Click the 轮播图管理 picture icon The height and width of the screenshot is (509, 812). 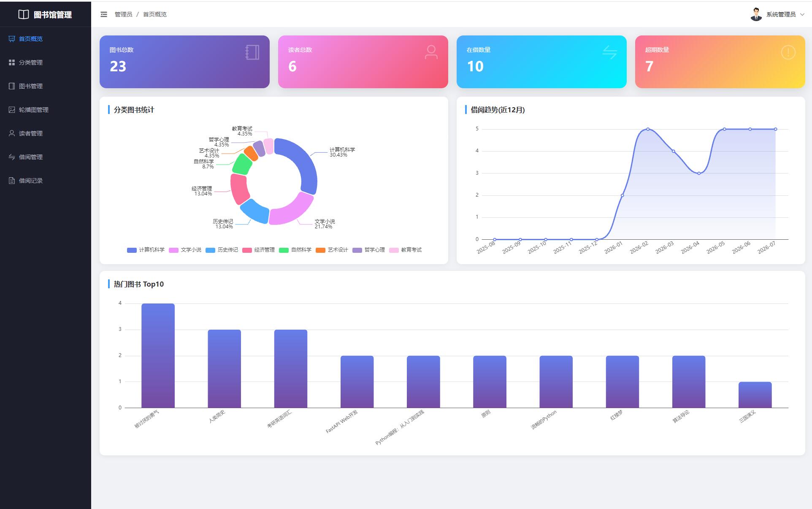tap(12, 110)
